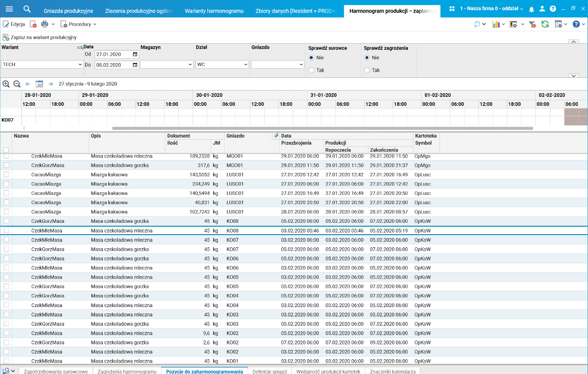The image size is (588, 374).
Task: Clear filters with the funnel icon
Action: click(532, 24)
